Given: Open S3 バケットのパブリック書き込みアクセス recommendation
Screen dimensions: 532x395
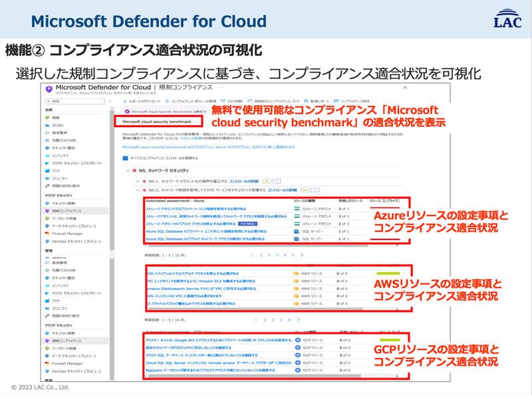Looking at the screenshot, I should coord(192,303).
